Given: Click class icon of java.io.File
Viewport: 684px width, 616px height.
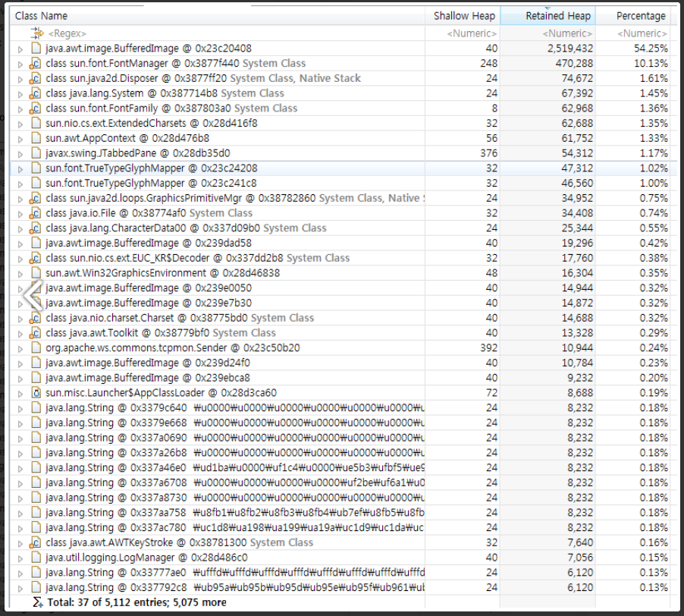Looking at the screenshot, I should tap(36, 213).
